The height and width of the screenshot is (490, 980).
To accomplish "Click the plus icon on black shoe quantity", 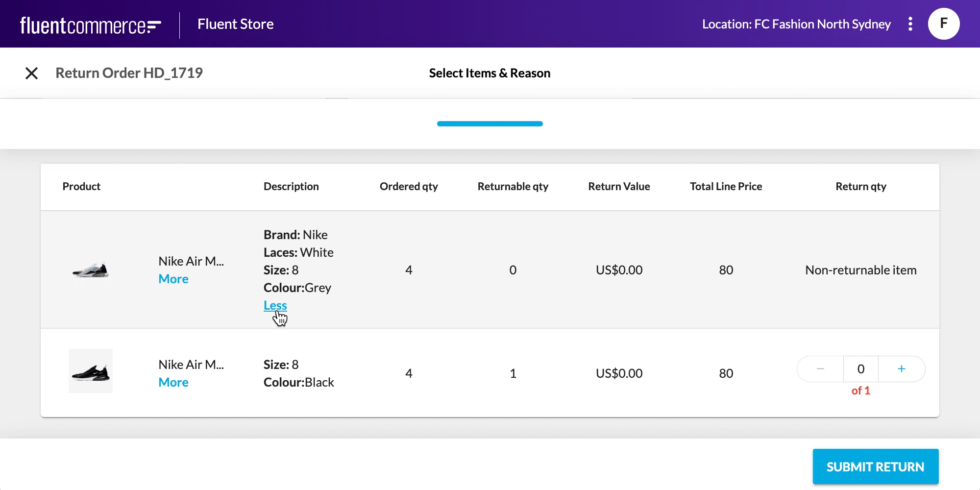I will (902, 369).
